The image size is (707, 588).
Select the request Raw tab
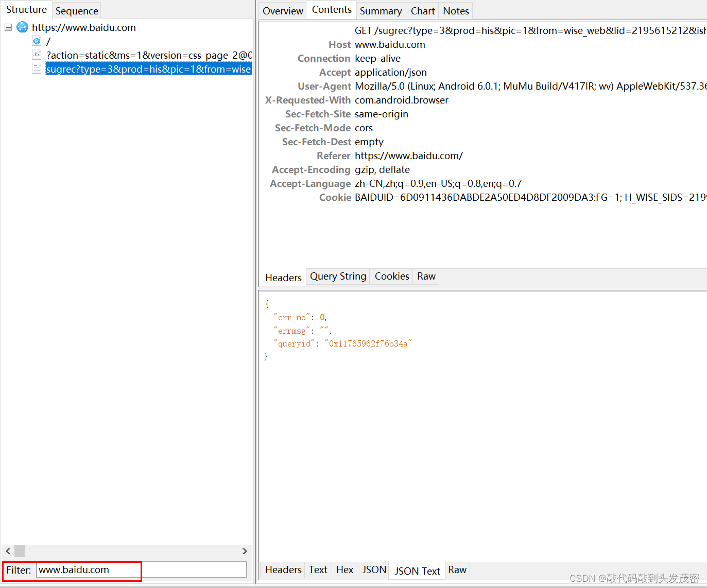[426, 276]
